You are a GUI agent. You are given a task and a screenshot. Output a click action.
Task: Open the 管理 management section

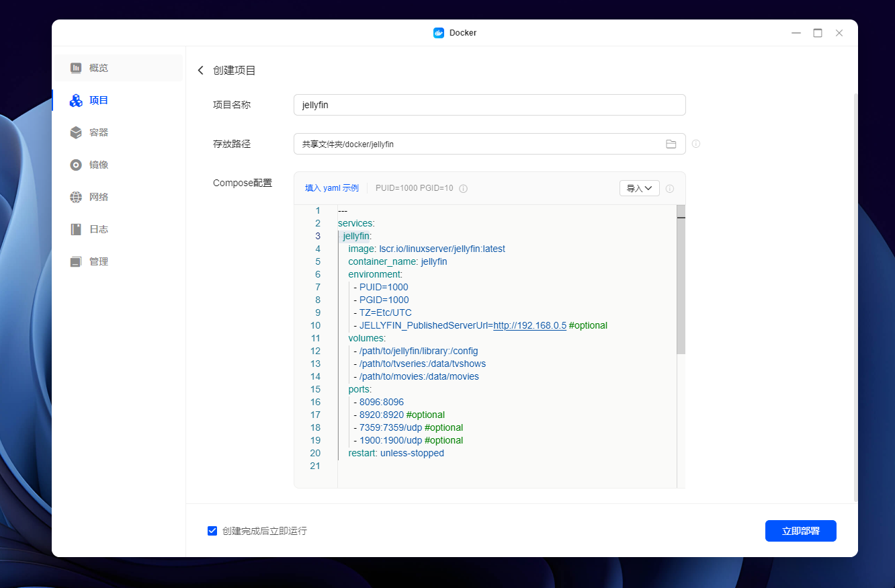[118, 261]
